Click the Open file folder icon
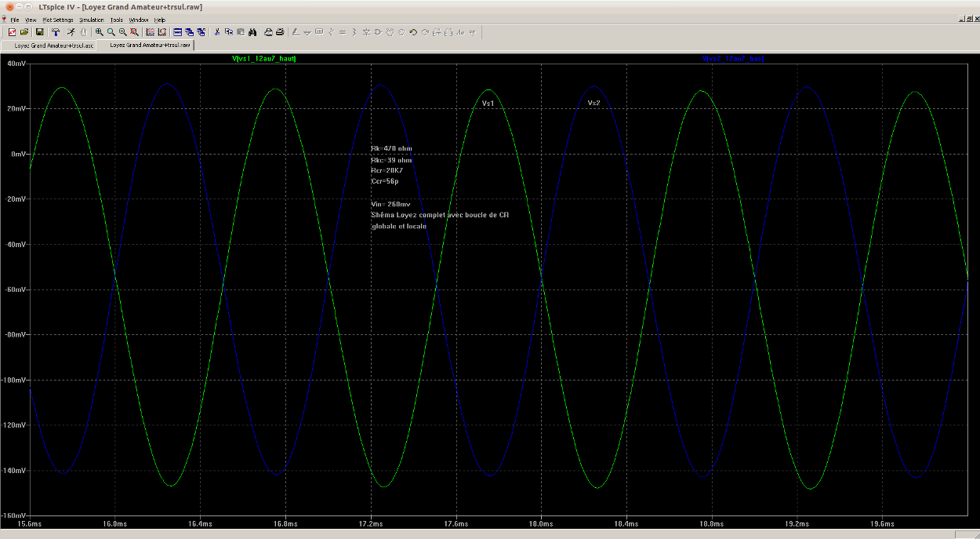The width and height of the screenshot is (980, 539). [24, 32]
